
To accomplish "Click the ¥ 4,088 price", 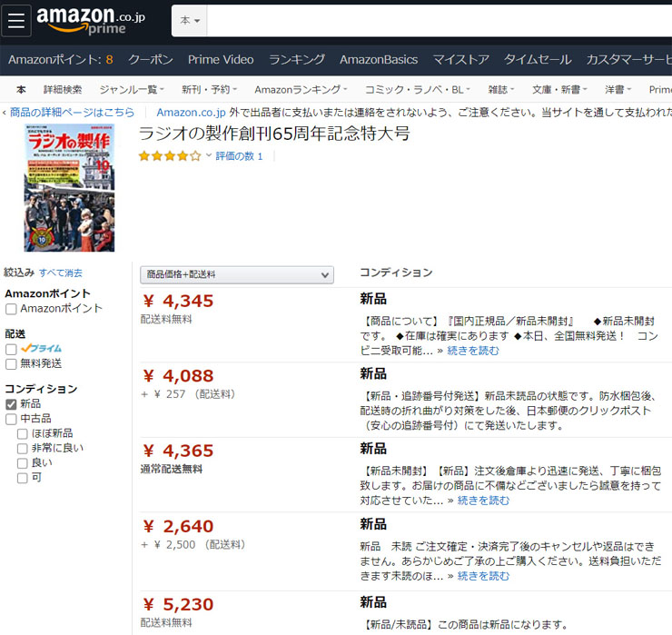I will coord(178,376).
